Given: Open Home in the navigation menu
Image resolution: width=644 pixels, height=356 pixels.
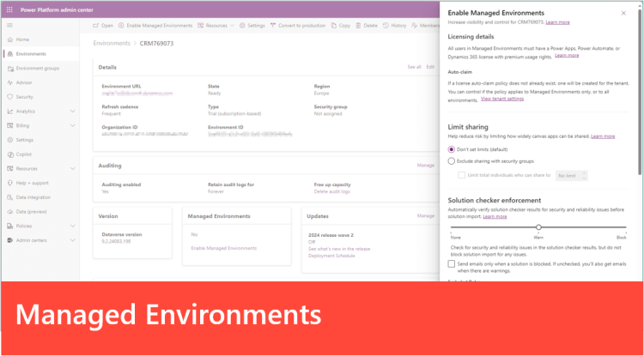Looking at the screenshot, I should 22,39.
